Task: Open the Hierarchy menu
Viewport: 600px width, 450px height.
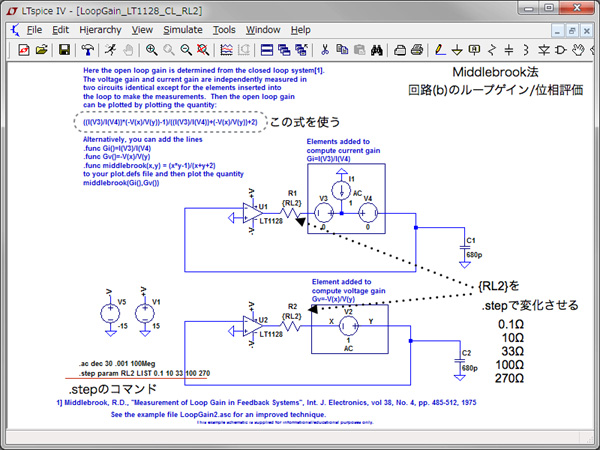Action: click(x=98, y=30)
